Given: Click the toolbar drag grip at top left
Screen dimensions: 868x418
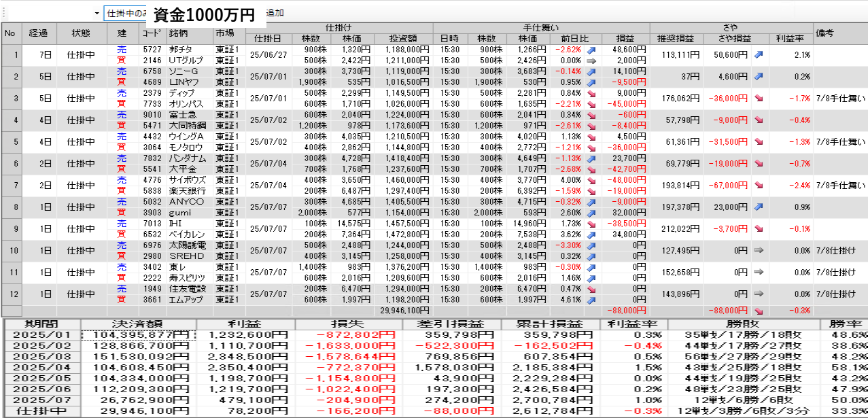Looking at the screenshot, I should [x=3, y=13].
